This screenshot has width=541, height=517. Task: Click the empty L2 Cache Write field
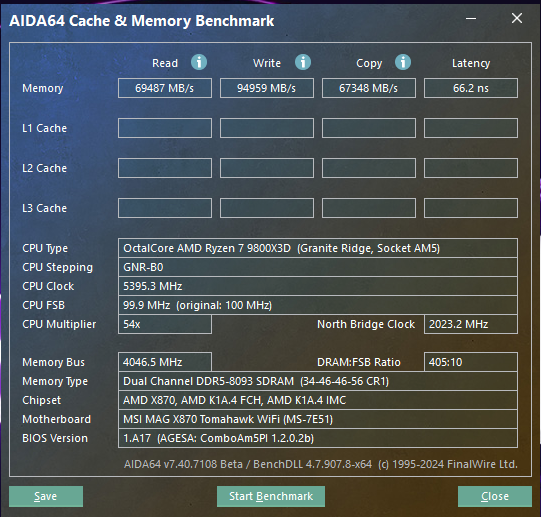(x=267, y=168)
